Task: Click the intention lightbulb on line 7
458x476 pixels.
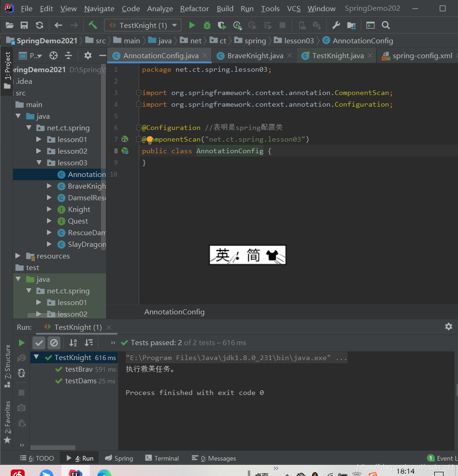Action: point(149,140)
